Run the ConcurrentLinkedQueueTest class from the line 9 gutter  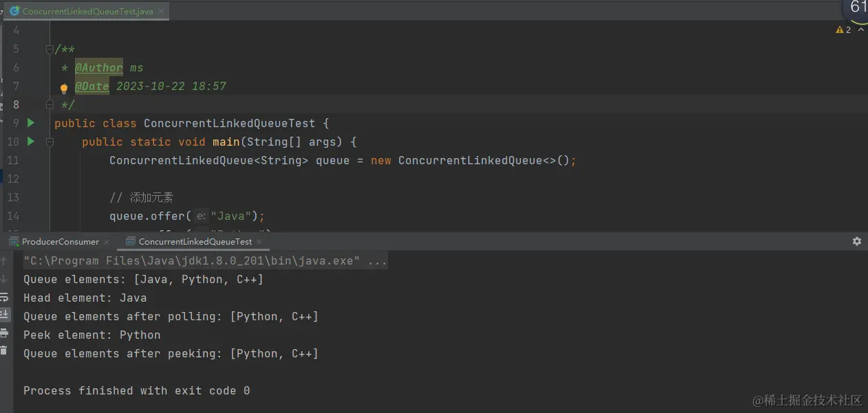[30, 123]
